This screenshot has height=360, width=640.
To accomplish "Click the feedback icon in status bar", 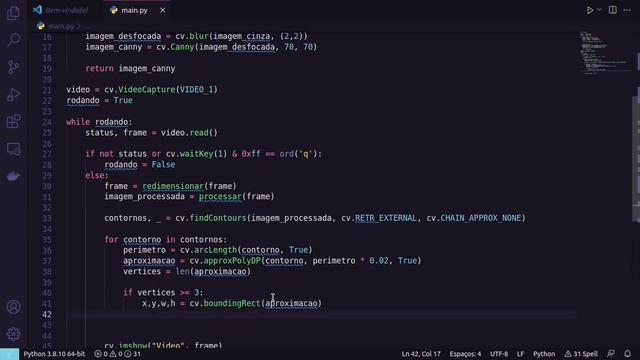I will click(x=611, y=354).
